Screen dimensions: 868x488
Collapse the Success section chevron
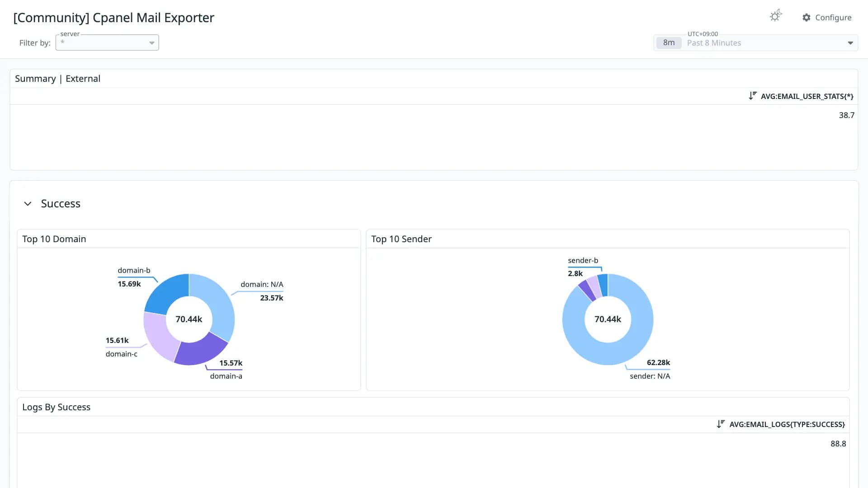pos(28,204)
